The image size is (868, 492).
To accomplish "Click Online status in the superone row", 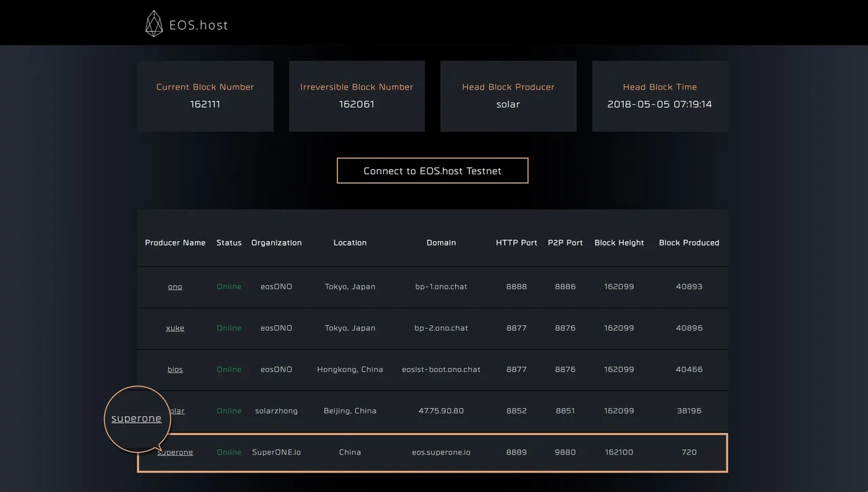I will pyautogui.click(x=229, y=452).
